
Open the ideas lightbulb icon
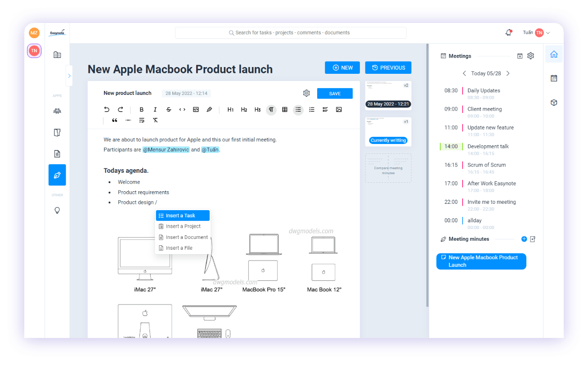coord(57,210)
